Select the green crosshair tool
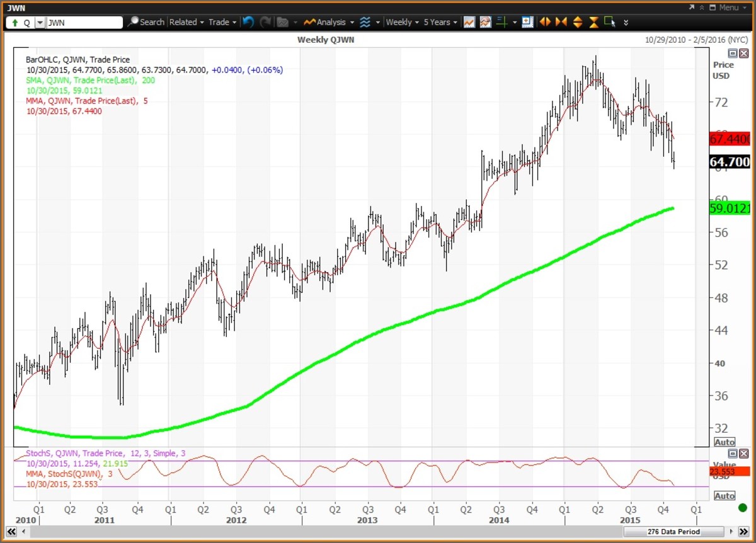Image resolution: width=756 pixels, height=543 pixels. pyautogui.click(x=502, y=22)
